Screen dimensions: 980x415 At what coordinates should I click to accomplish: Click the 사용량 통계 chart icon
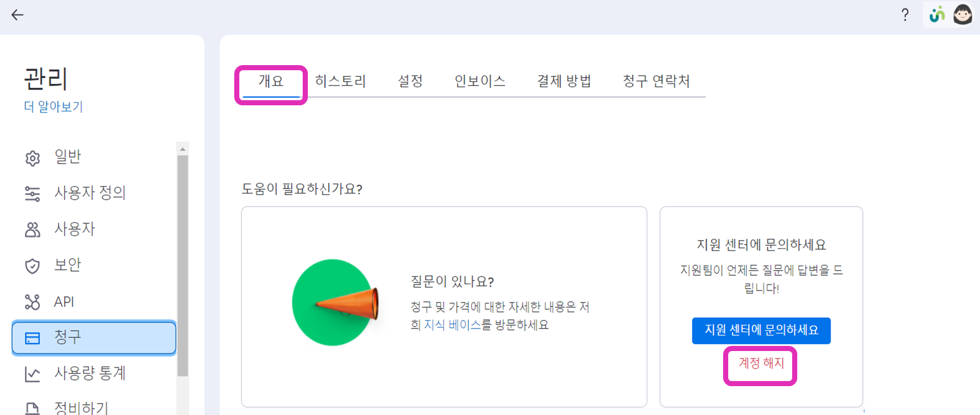pos(33,374)
